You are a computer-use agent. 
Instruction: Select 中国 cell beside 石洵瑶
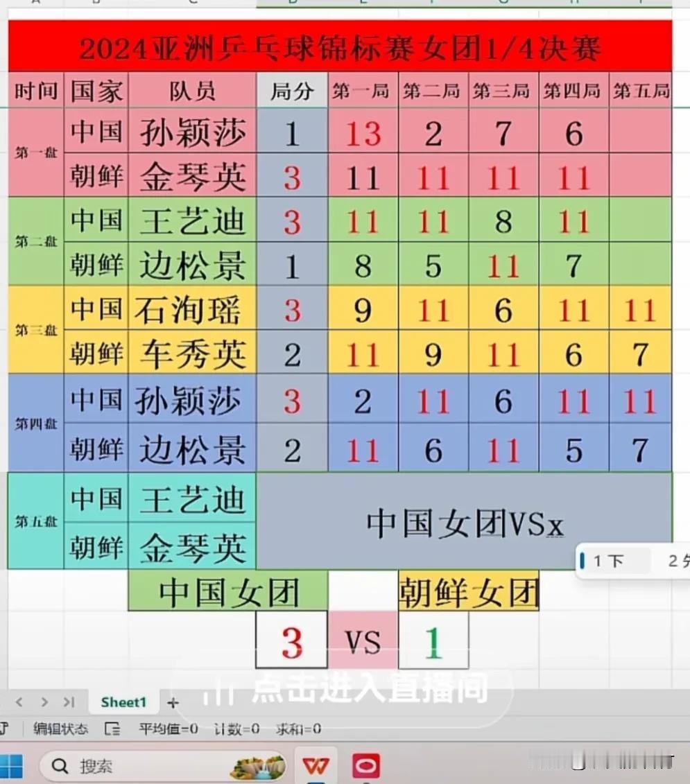pyautogui.click(x=96, y=308)
